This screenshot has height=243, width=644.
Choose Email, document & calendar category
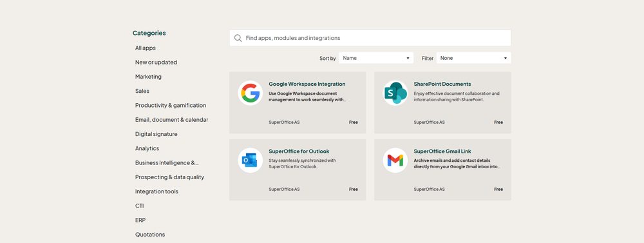[x=172, y=120]
